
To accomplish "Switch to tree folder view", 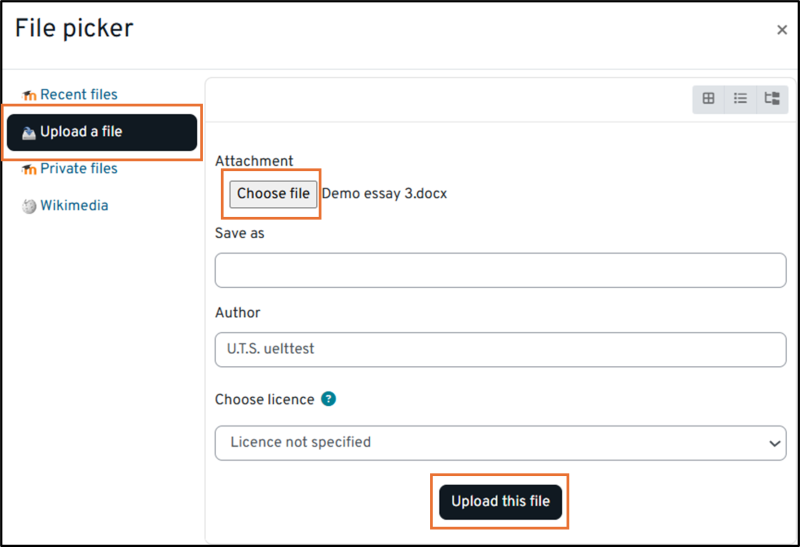I will point(771,98).
